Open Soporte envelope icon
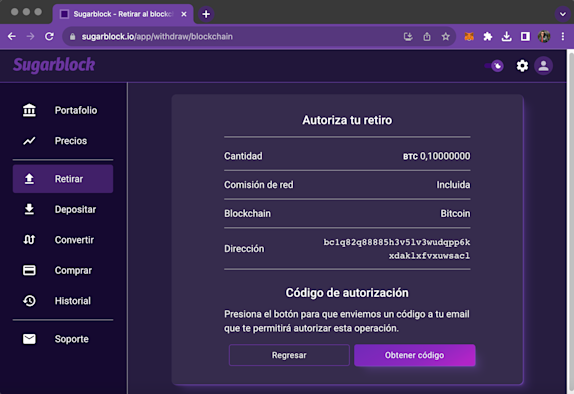574x394 pixels. [29, 339]
